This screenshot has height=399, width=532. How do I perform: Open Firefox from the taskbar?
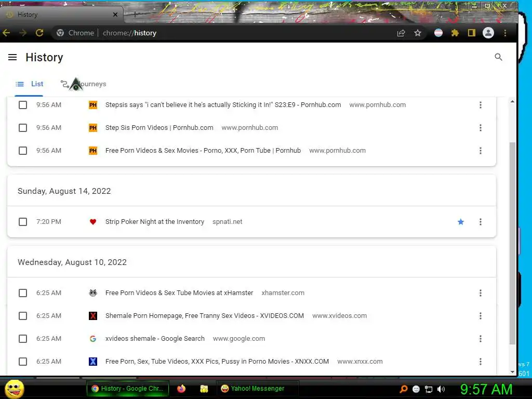click(x=181, y=389)
